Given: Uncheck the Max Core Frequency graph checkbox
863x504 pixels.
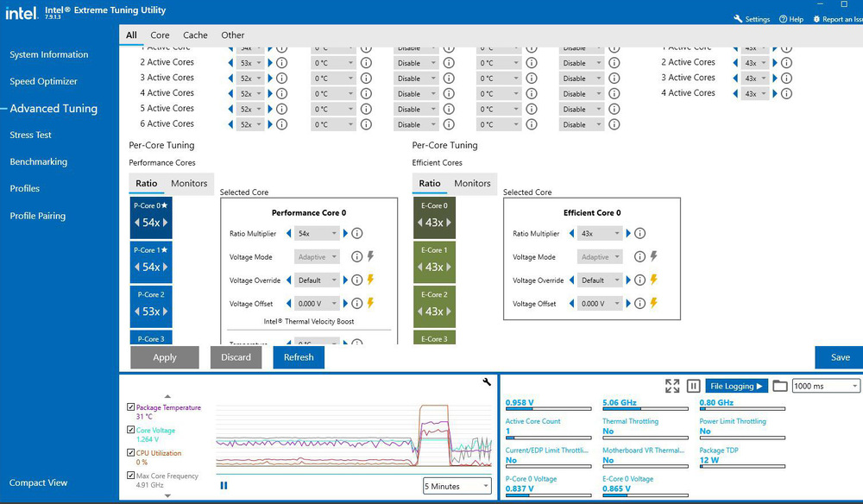Looking at the screenshot, I should point(130,475).
